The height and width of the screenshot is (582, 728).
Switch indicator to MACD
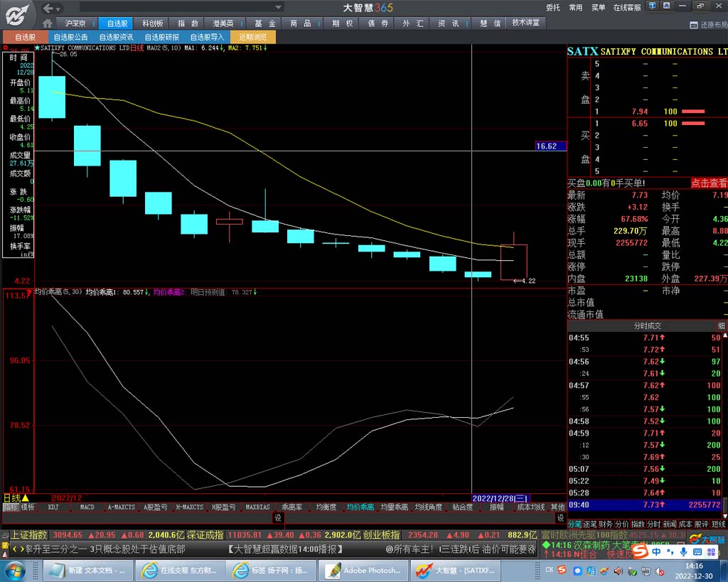[87, 507]
